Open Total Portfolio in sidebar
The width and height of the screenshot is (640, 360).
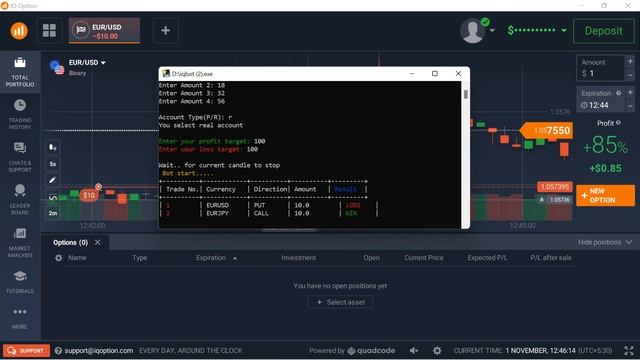coord(20,72)
